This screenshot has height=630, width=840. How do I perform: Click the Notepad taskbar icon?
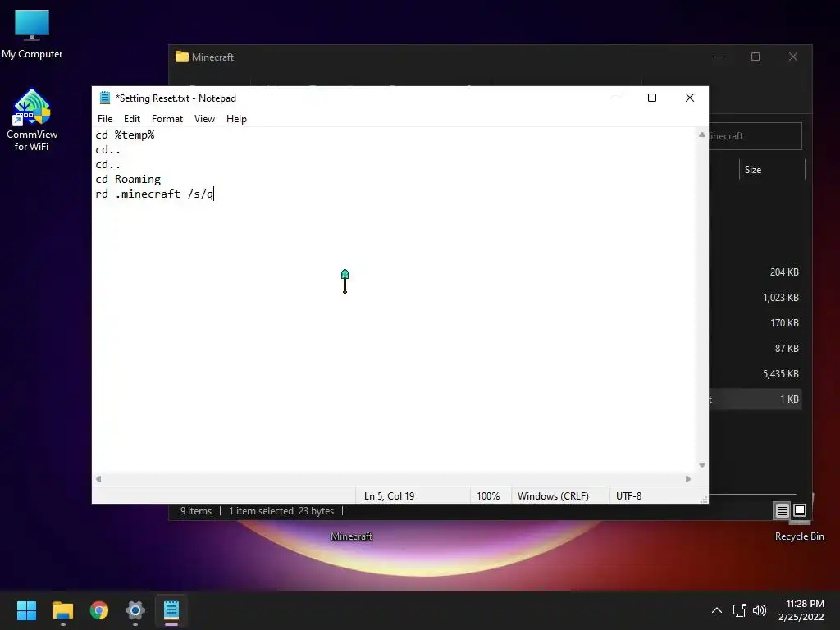click(x=171, y=610)
